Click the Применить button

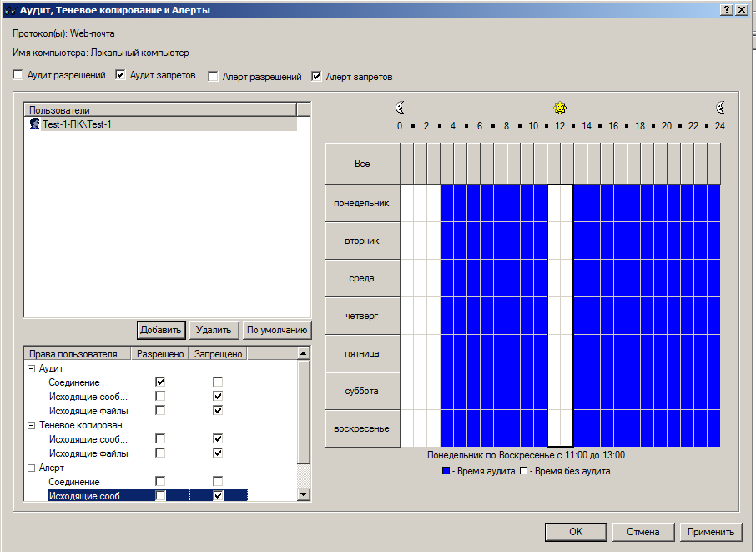tap(710, 532)
